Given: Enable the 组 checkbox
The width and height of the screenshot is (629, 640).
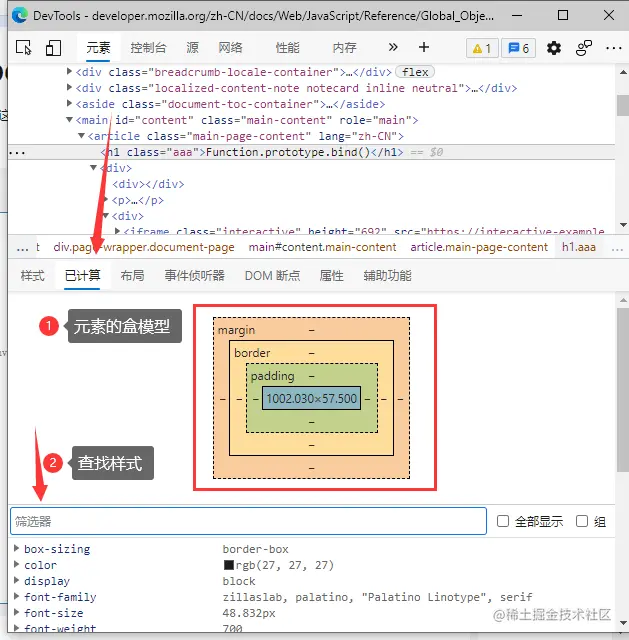Looking at the screenshot, I should pos(582,521).
